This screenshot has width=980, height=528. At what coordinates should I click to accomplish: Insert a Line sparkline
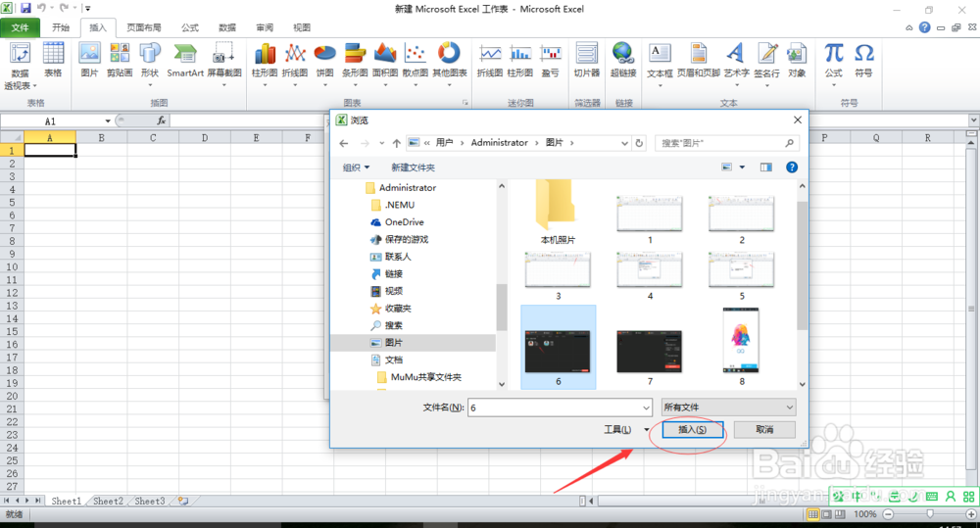click(490, 60)
